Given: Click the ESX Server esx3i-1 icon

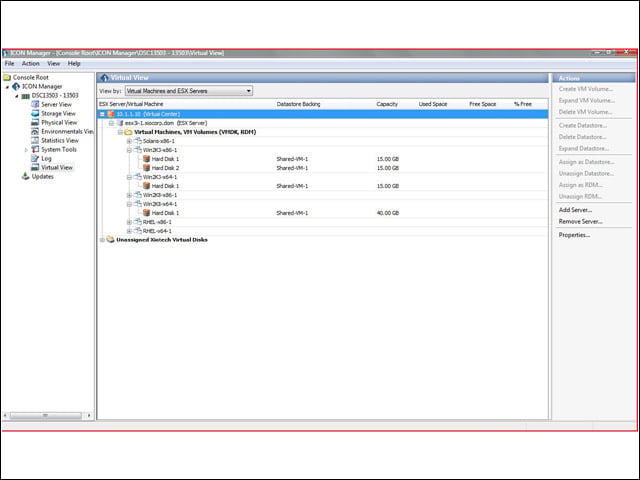Looking at the screenshot, I should click(120, 123).
